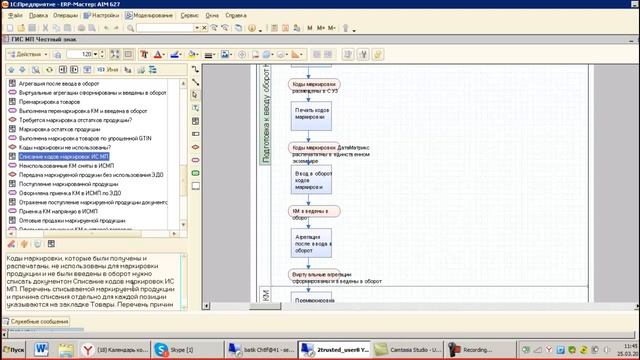Open the Операции menu
Screen dimensions: 640x360
pyautogui.click(x=65, y=15)
